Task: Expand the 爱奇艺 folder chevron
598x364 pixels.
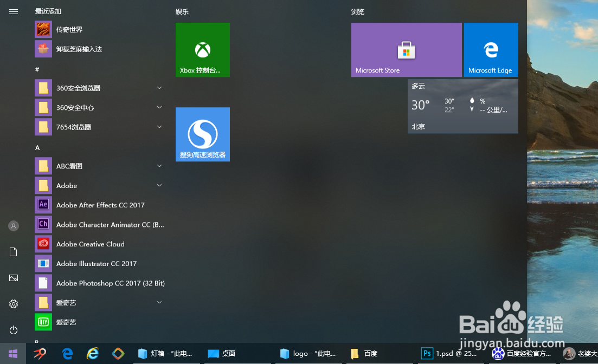Action: 159,303
